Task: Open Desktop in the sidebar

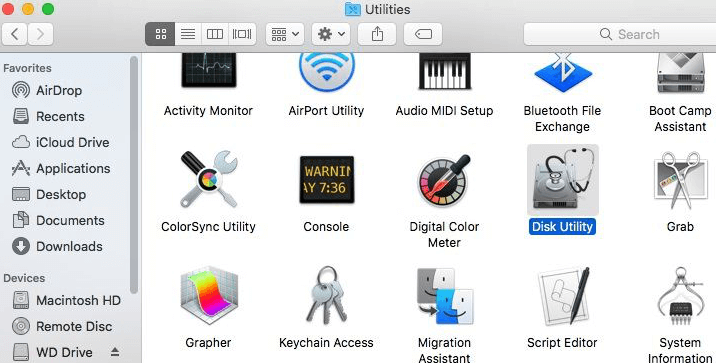Action: point(49,195)
